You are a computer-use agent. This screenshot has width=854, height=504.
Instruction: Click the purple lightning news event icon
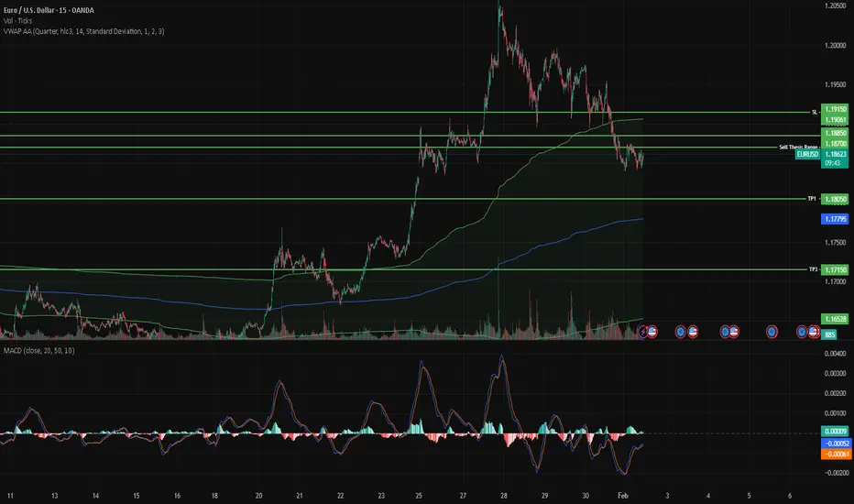click(x=643, y=332)
